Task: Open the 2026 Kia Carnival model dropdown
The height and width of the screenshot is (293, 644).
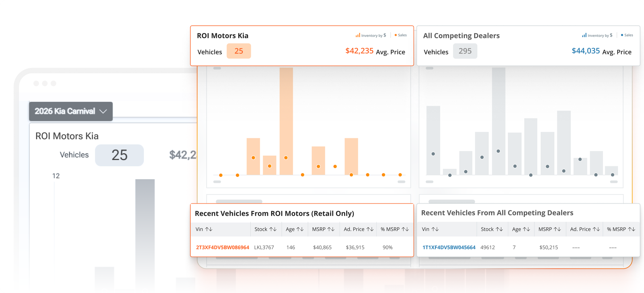Action: click(x=71, y=111)
